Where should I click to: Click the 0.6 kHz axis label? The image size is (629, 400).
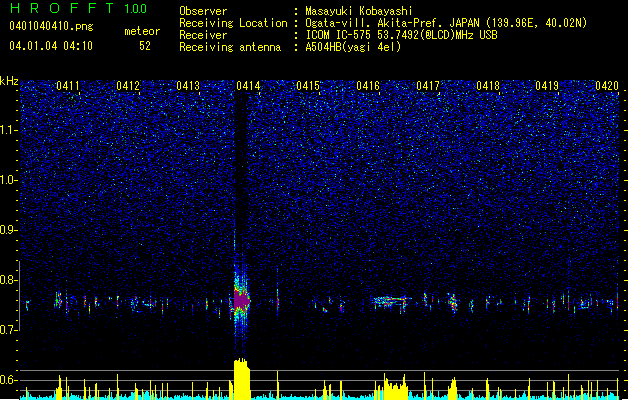tap(9, 380)
